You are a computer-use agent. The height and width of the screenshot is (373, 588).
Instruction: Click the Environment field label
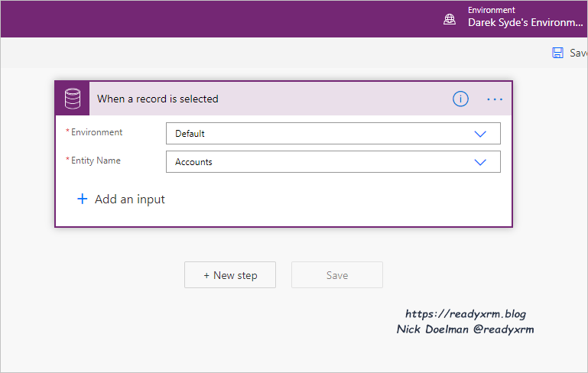[96, 132]
